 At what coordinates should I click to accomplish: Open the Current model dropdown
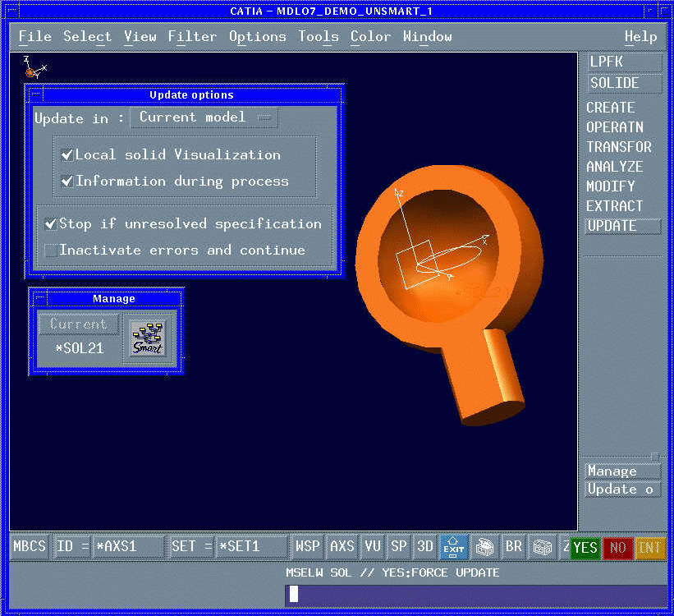(x=204, y=117)
